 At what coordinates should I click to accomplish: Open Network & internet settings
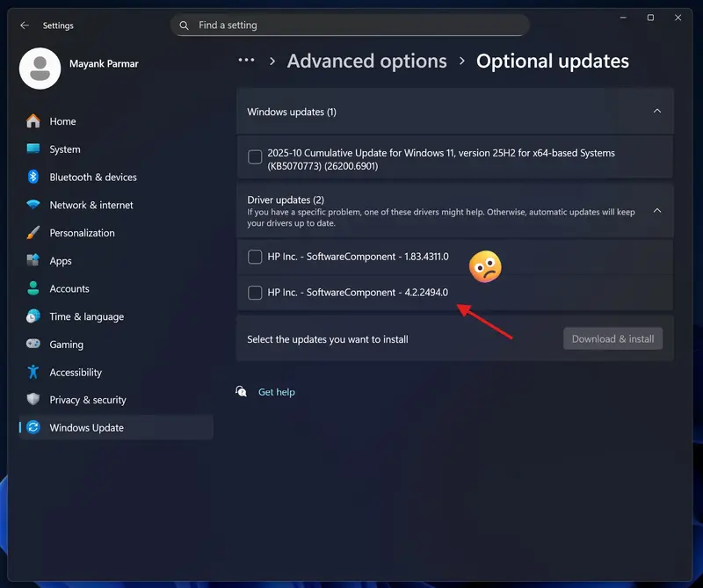(91, 205)
